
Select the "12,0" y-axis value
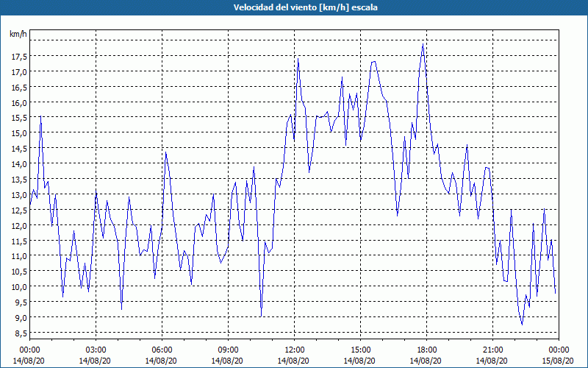point(19,225)
